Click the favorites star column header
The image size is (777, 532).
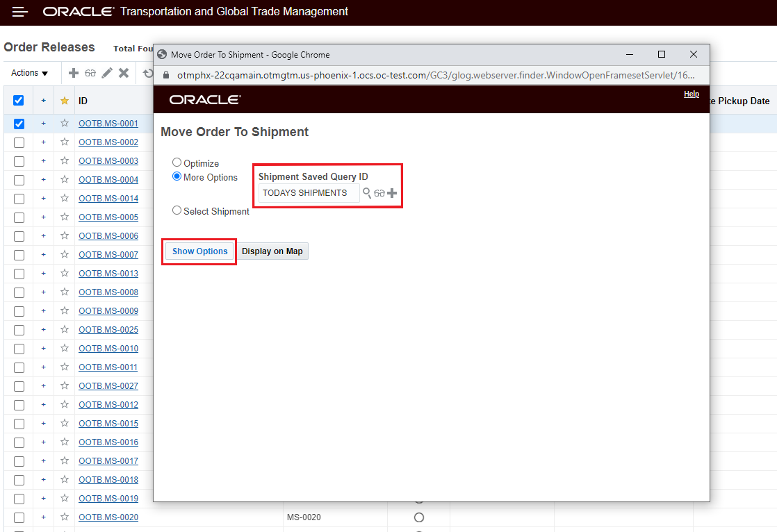65,101
